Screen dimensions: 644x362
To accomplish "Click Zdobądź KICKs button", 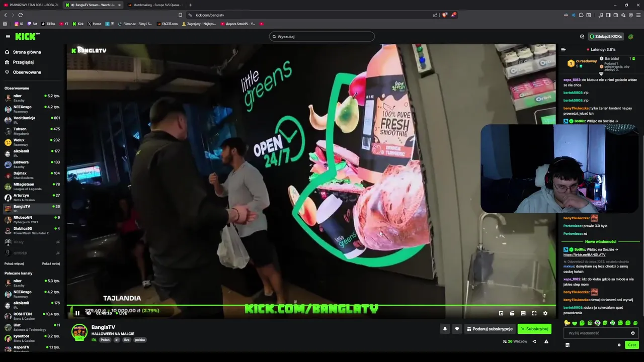I will 606,36.
